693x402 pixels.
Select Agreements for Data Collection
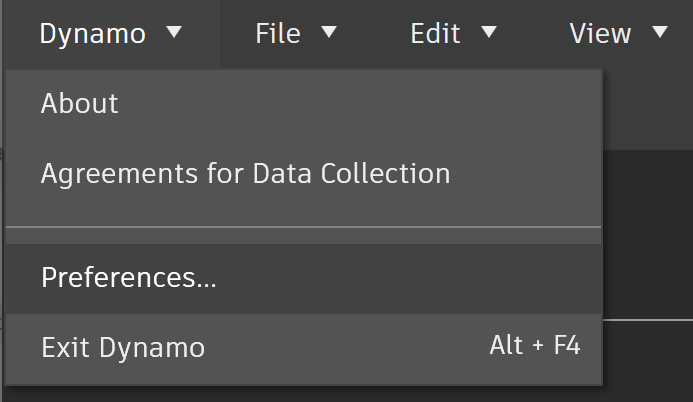pos(245,174)
